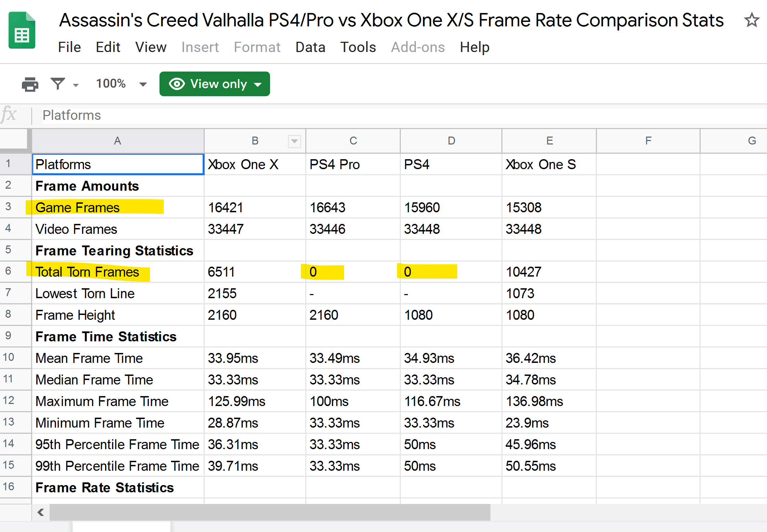Select cell with value 125.99ms

(x=255, y=401)
